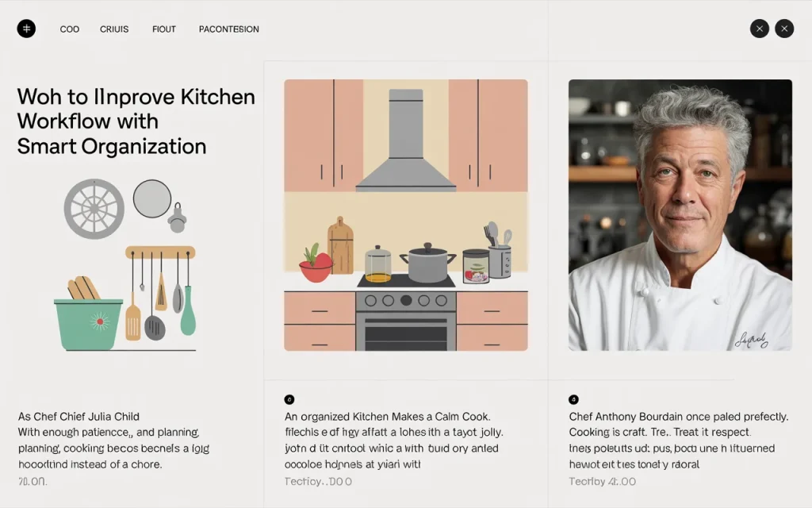The height and width of the screenshot is (508, 812).
Task: Open the PACONTESION menu item
Action: pyautogui.click(x=228, y=29)
